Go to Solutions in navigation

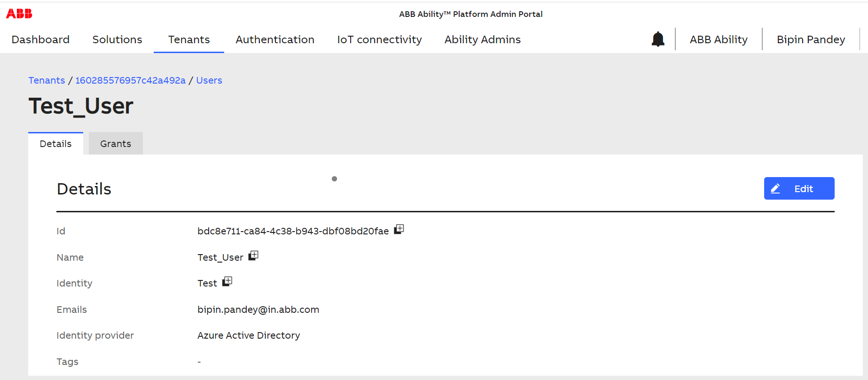tap(117, 39)
